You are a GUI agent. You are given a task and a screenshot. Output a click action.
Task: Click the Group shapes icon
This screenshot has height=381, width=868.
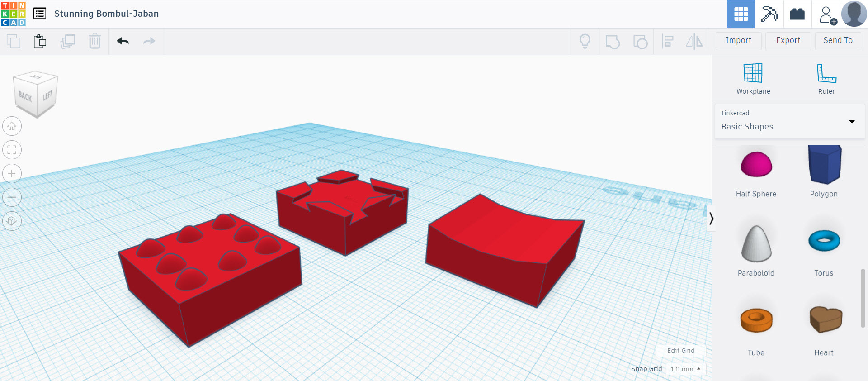pos(613,42)
